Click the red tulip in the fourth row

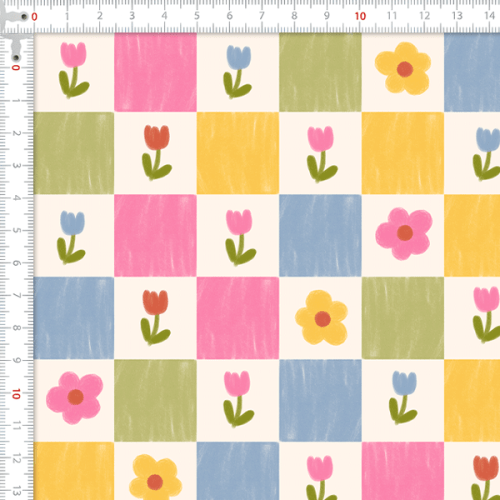tap(155, 317)
